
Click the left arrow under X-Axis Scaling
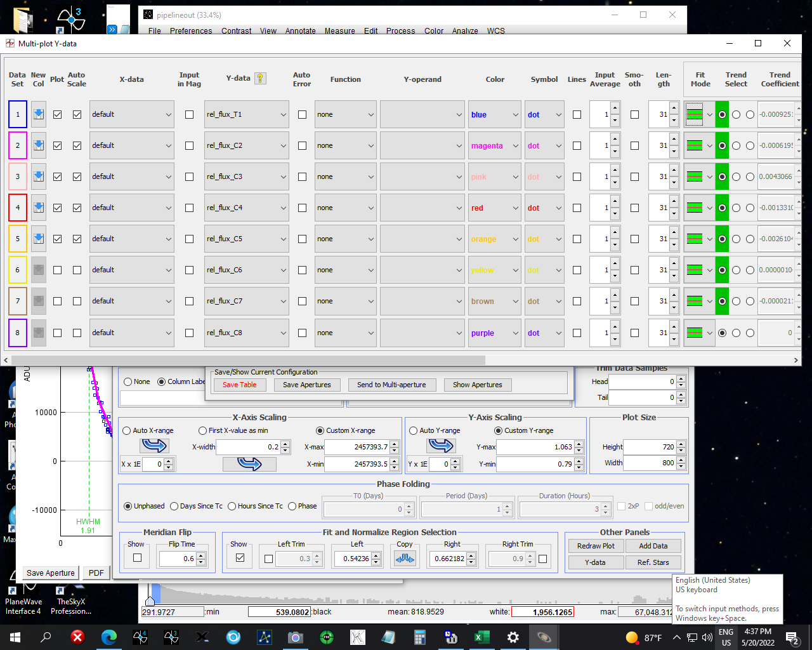154,446
